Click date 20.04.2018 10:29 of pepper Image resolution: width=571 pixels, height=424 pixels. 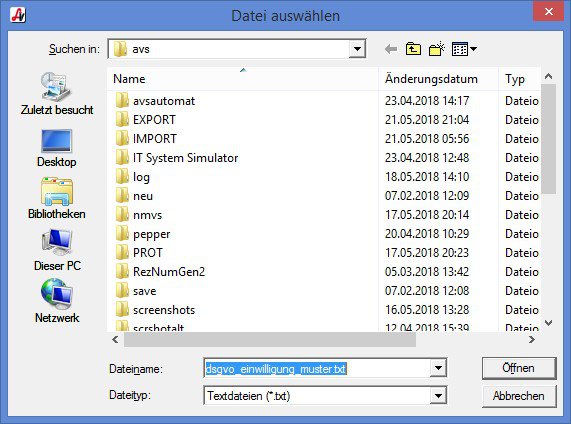427,233
